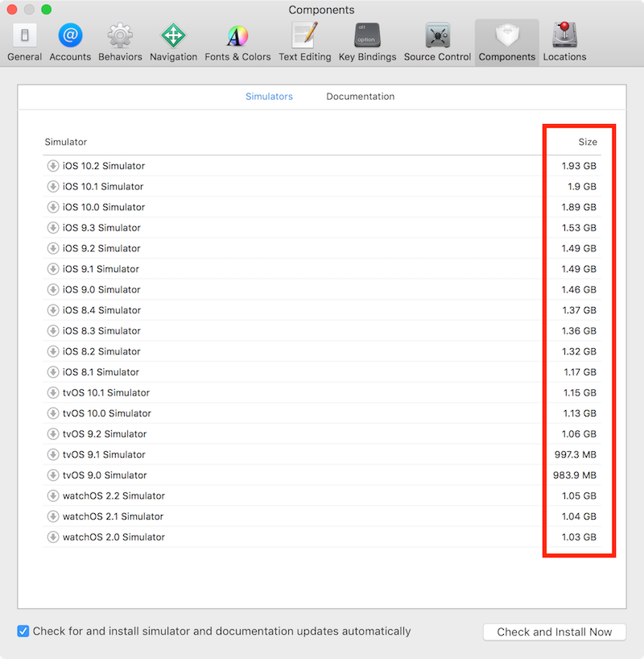Download the iOS 10.0 Simulator
Screen dimensions: 644x659
pos(53,207)
